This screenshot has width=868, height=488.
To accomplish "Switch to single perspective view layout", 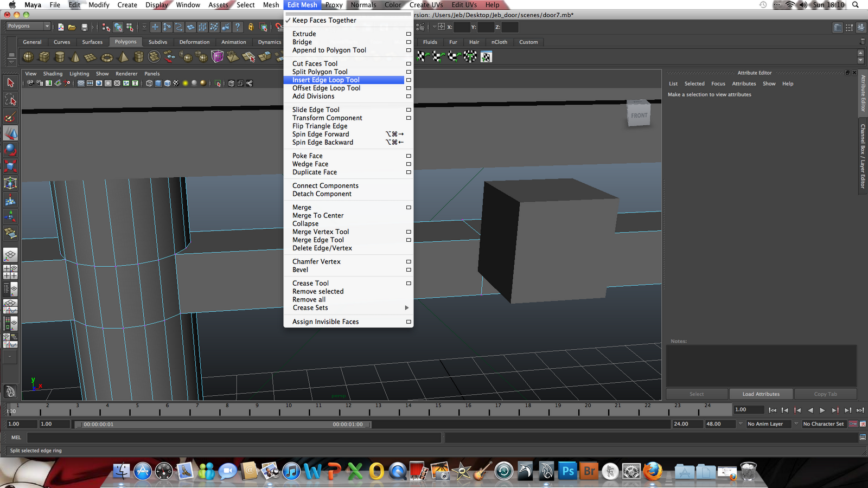I will coord(10,255).
